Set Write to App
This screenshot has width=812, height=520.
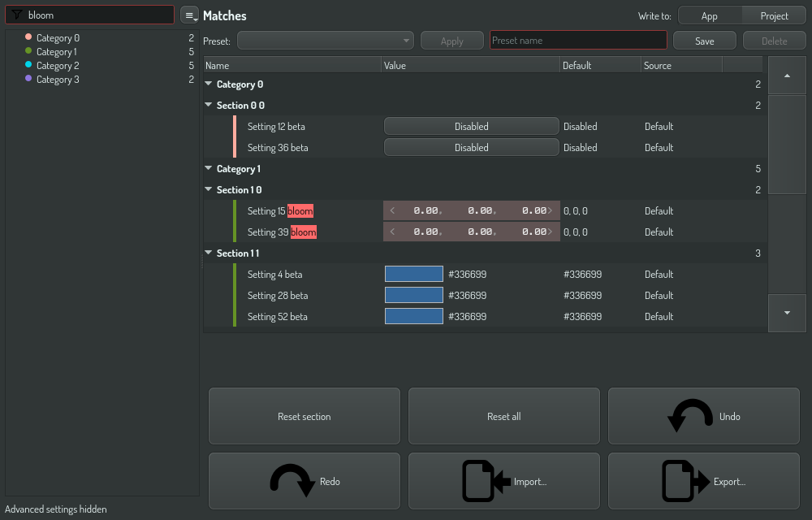pyautogui.click(x=710, y=15)
